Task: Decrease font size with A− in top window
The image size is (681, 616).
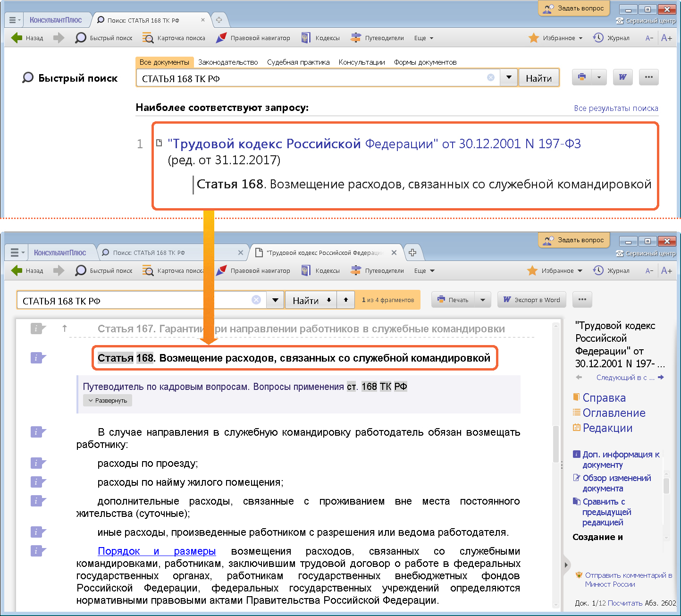Action: [x=649, y=38]
